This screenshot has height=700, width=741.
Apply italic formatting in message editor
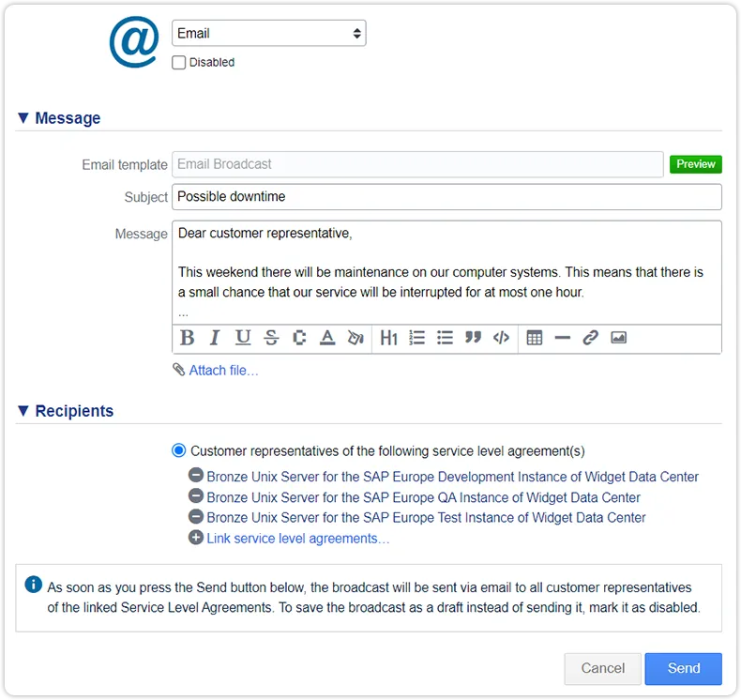click(215, 338)
